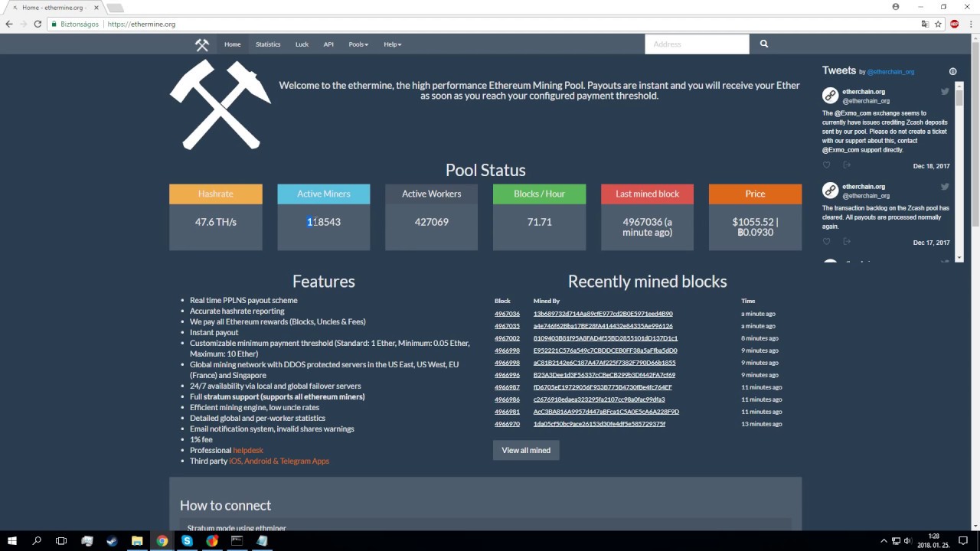The height and width of the screenshot is (551, 980).
Task: Open miner address a4e746f62Bba17BE28fA414432e84335Ae996126
Action: (603, 326)
